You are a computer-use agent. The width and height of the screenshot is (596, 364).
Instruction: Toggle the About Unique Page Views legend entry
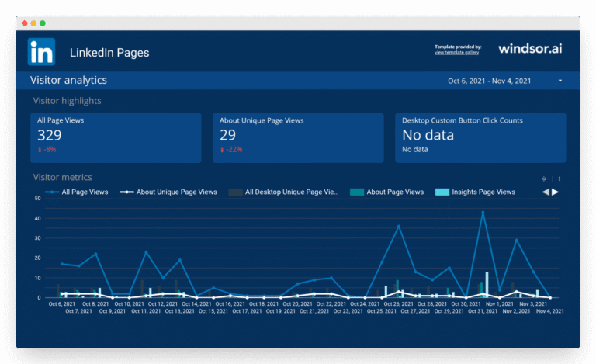pyautogui.click(x=168, y=192)
